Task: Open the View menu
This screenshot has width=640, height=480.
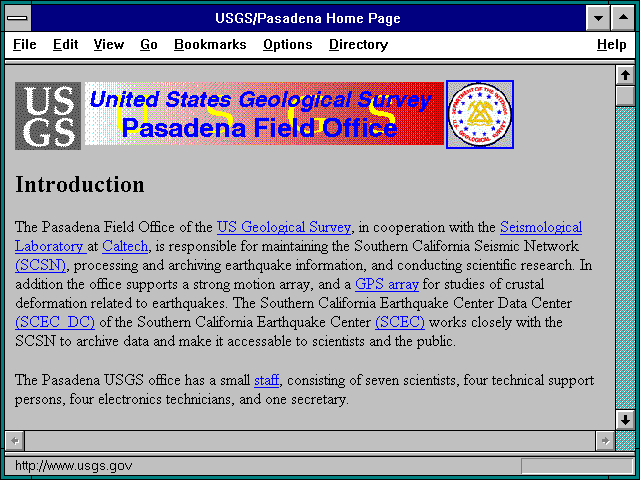Action: coord(109,44)
